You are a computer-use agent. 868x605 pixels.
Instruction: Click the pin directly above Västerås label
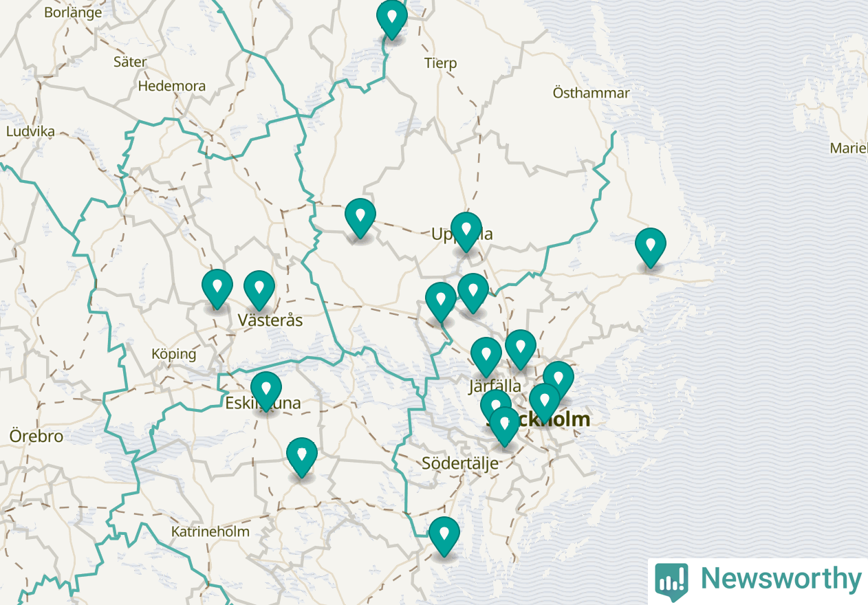point(259,289)
